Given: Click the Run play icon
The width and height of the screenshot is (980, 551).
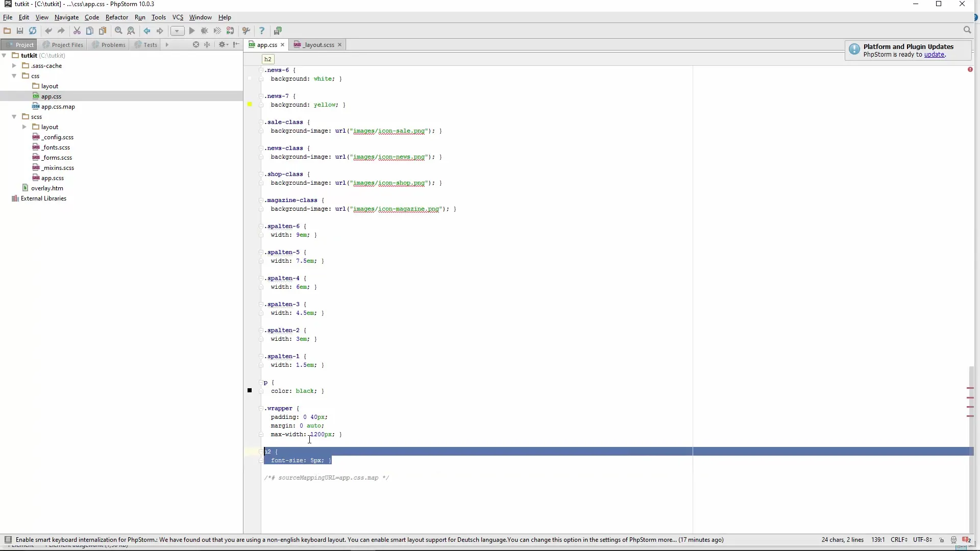Looking at the screenshot, I should [x=192, y=31].
